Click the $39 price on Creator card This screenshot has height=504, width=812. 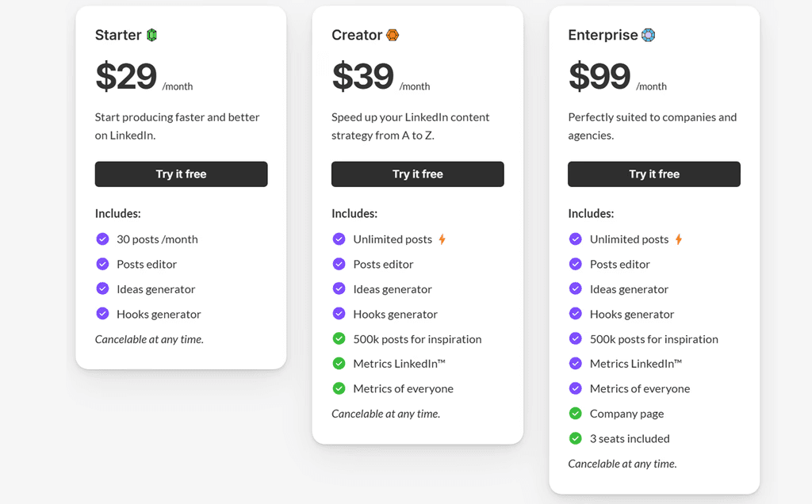(x=362, y=76)
